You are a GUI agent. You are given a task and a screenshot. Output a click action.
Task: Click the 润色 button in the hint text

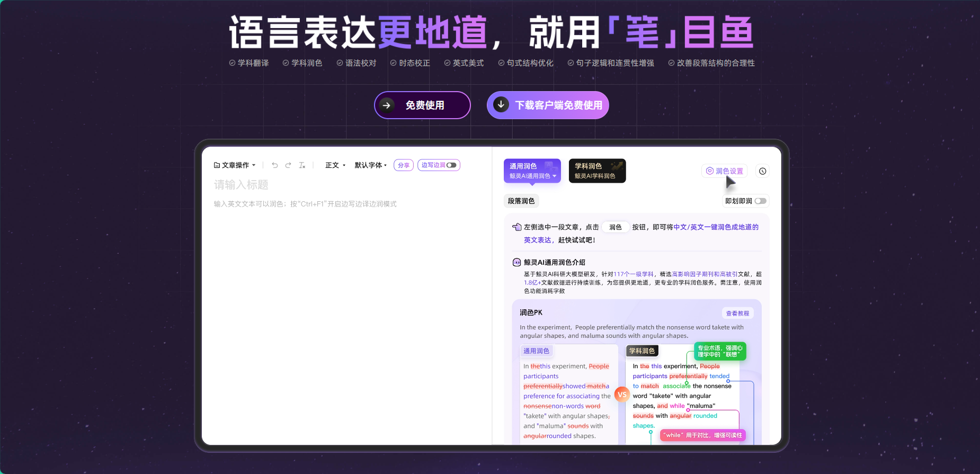[616, 227]
